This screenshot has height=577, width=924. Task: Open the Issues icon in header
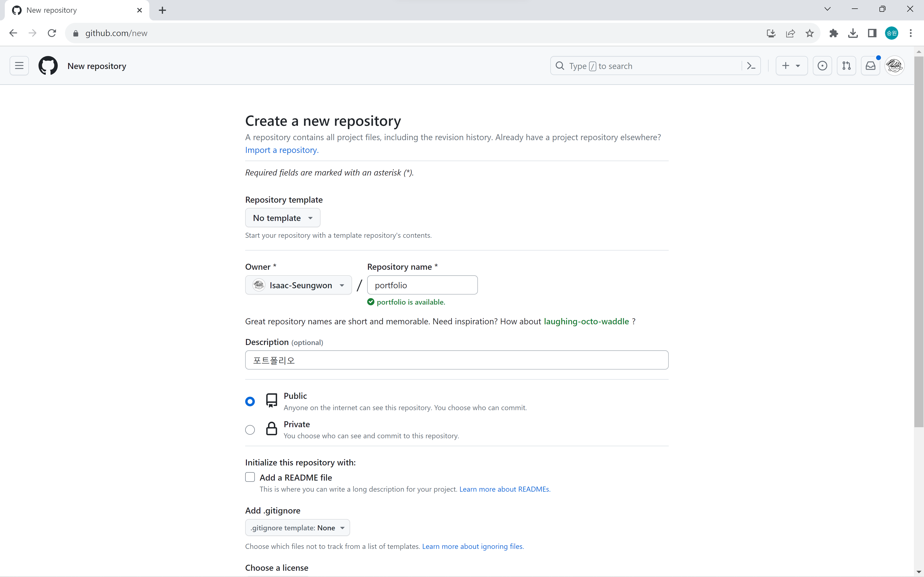point(822,66)
